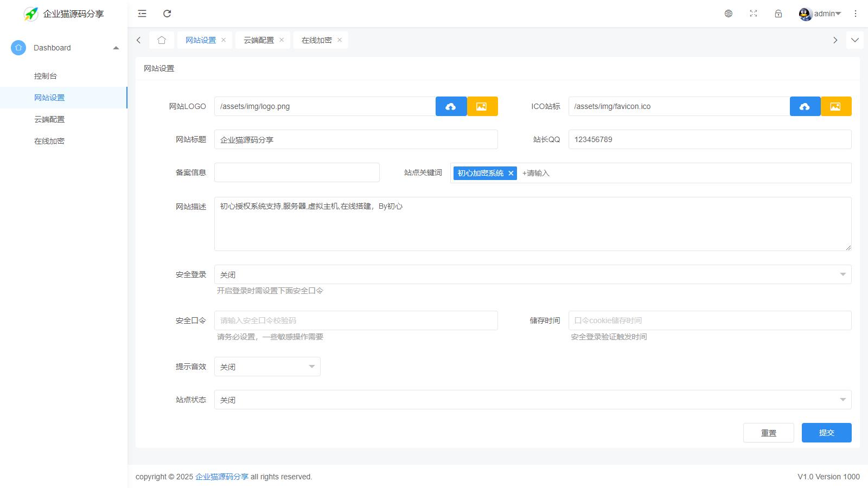The height and width of the screenshot is (488, 868).
Task: Upload a file for the website LOGO
Action: [x=451, y=106]
